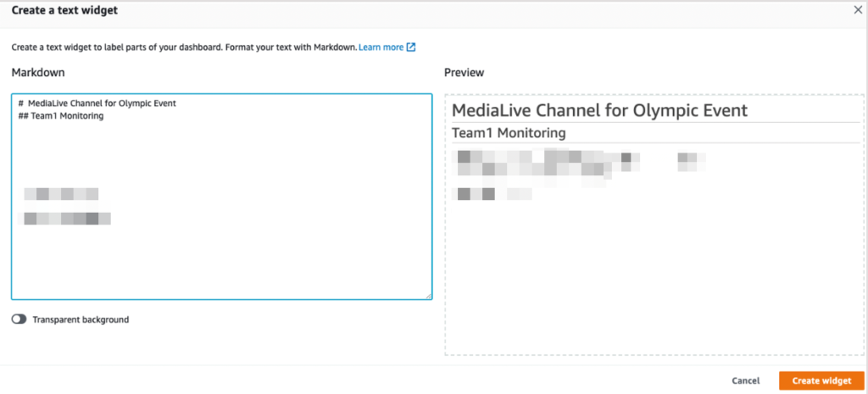Click the preview subheading 'Team1 Monitoring'

coord(509,133)
